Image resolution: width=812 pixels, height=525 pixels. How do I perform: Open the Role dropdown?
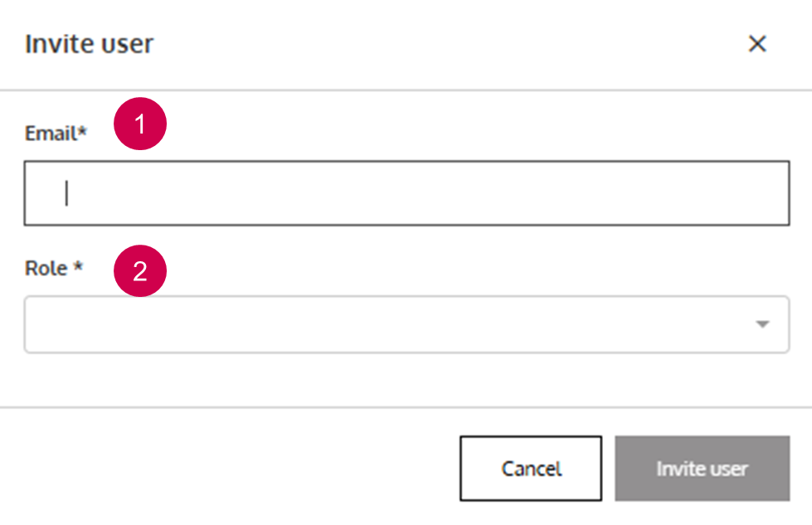tap(406, 324)
